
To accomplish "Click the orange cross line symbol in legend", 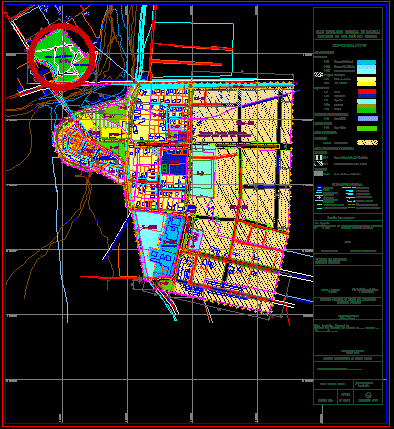I will pos(319,198).
